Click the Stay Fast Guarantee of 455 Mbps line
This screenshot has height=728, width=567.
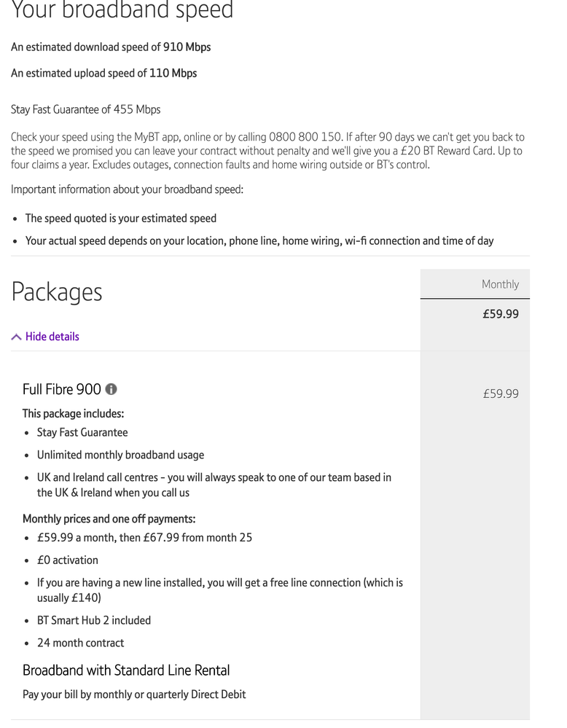coord(85,110)
